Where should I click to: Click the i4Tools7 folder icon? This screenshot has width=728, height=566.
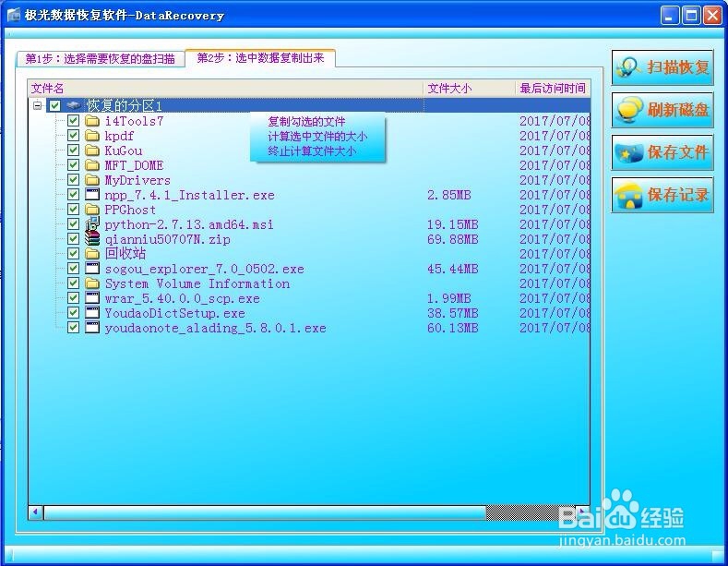pyautogui.click(x=92, y=121)
